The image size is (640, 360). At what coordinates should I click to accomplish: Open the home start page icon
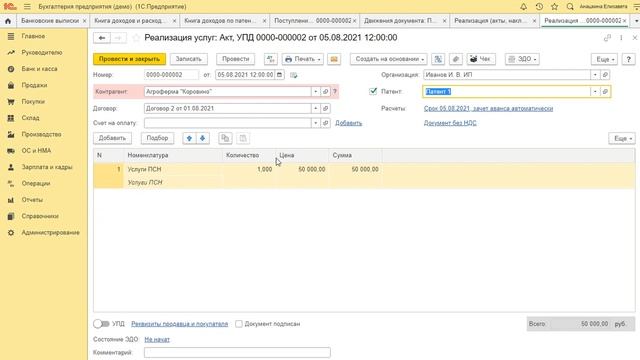(8, 21)
